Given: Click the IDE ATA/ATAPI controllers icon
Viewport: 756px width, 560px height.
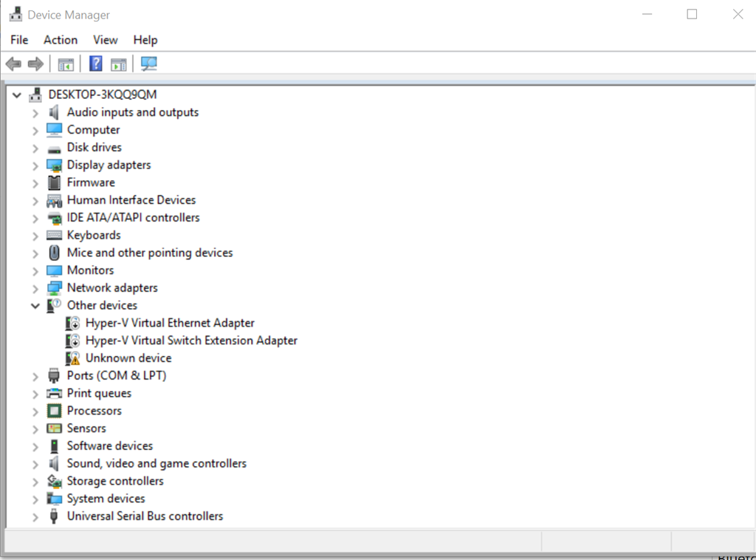Looking at the screenshot, I should click(x=55, y=219).
